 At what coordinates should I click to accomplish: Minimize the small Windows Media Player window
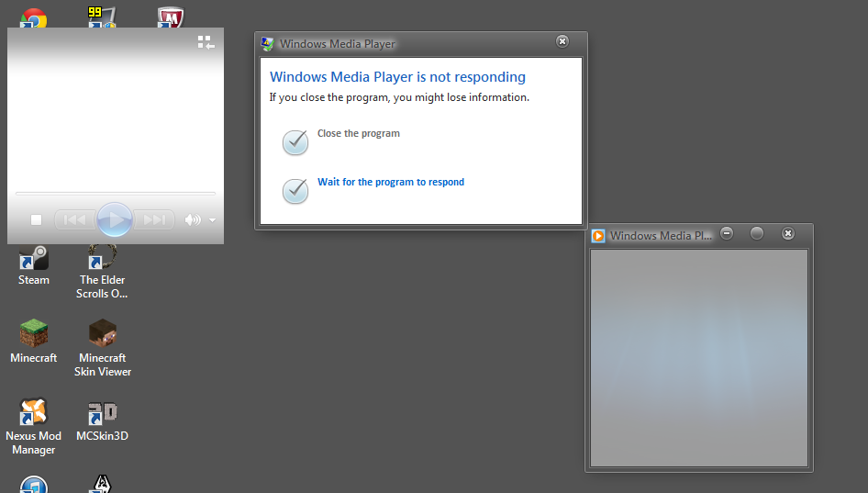727,234
